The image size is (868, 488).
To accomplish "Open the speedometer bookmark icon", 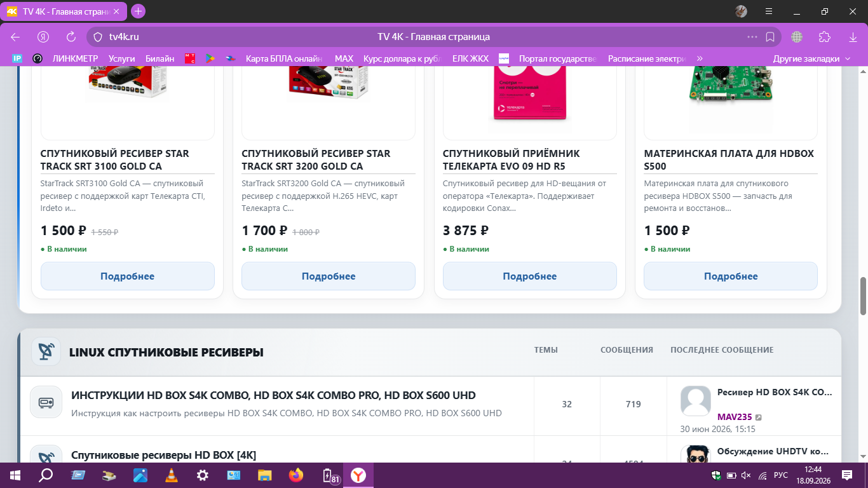I will pos(37,58).
